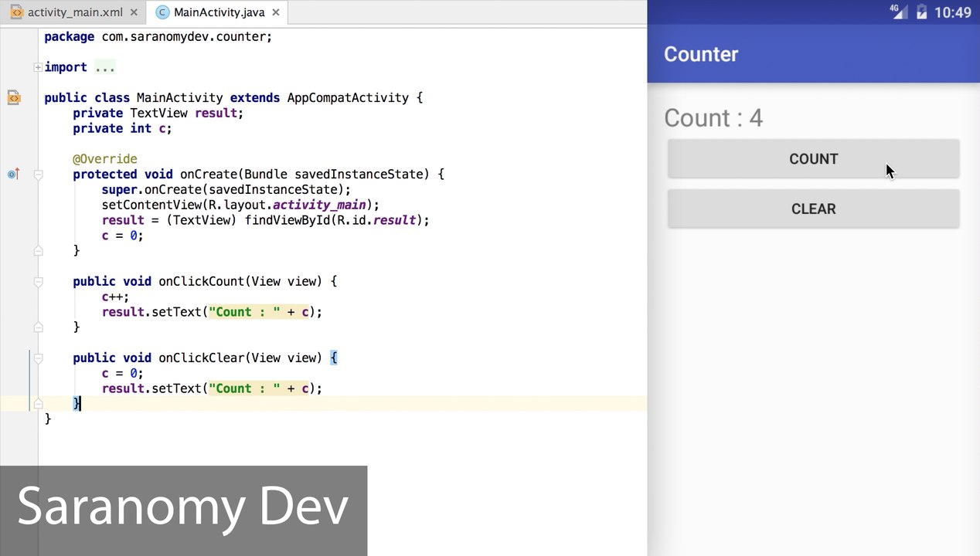The width and height of the screenshot is (980, 556).
Task: Click the layout file gutter icon beside MainActivity class
Action: (14, 97)
